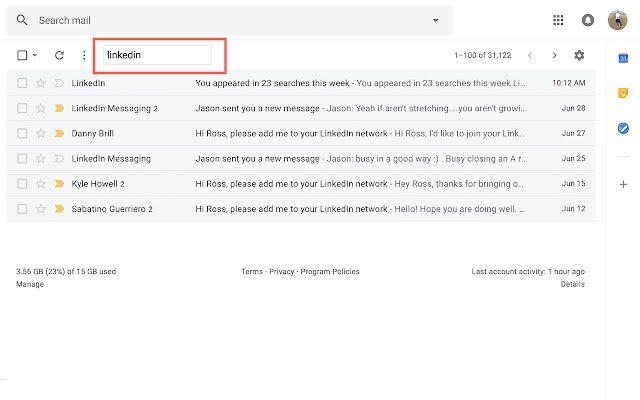Viewport: 640px width, 400px height.
Task: Open the notifications bell
Action: pos(587,20)
